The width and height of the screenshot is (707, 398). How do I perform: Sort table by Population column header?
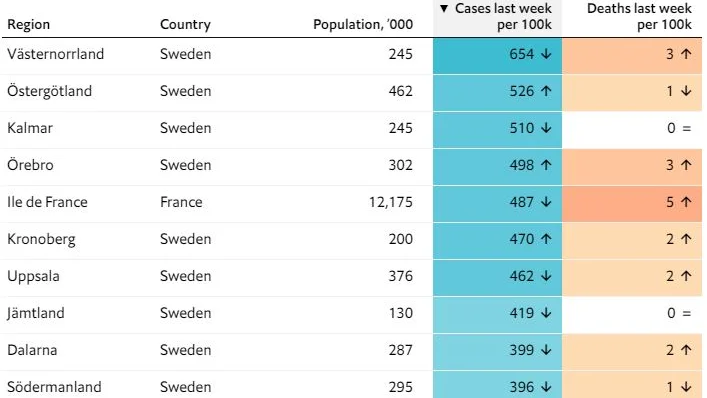click(363, 24)
